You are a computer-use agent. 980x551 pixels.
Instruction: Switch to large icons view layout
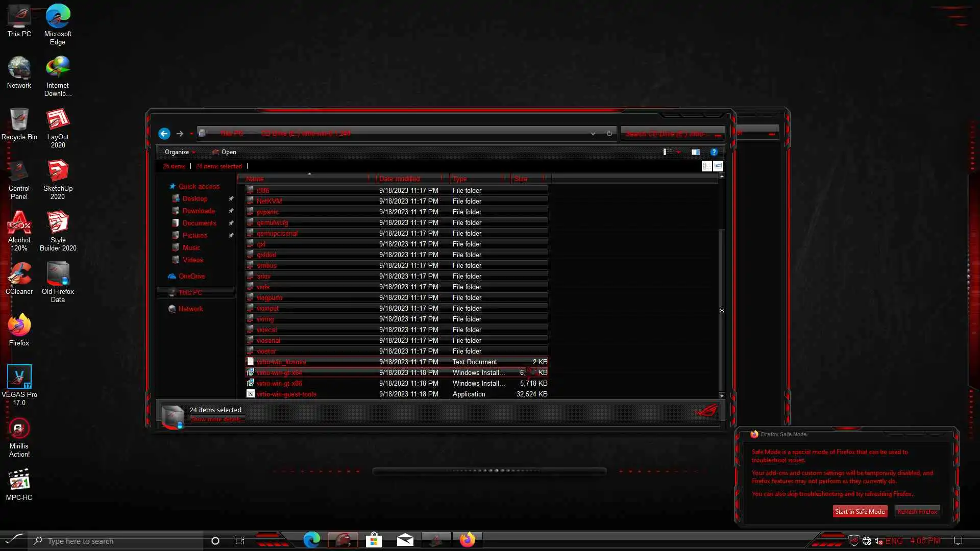click(718, 166)
